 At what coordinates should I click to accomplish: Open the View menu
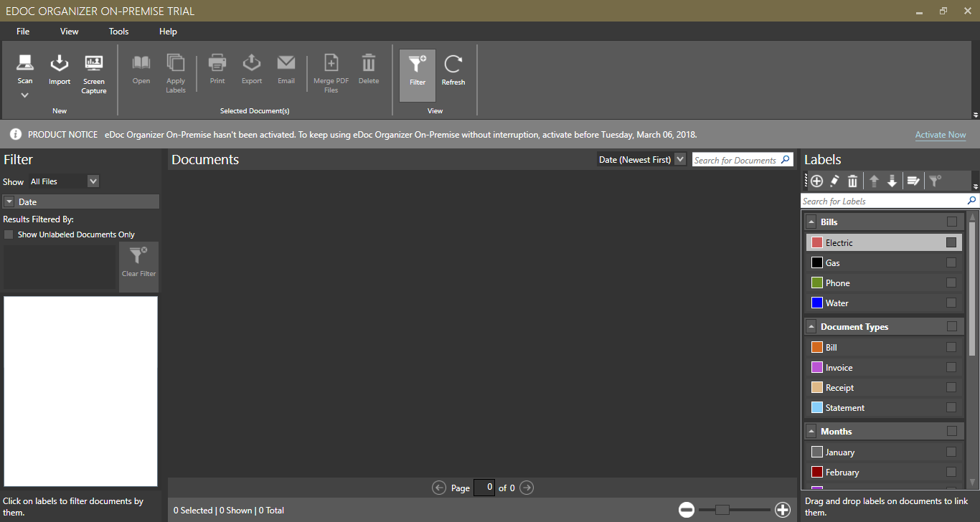pyautogui.click(x=70, y=32)
